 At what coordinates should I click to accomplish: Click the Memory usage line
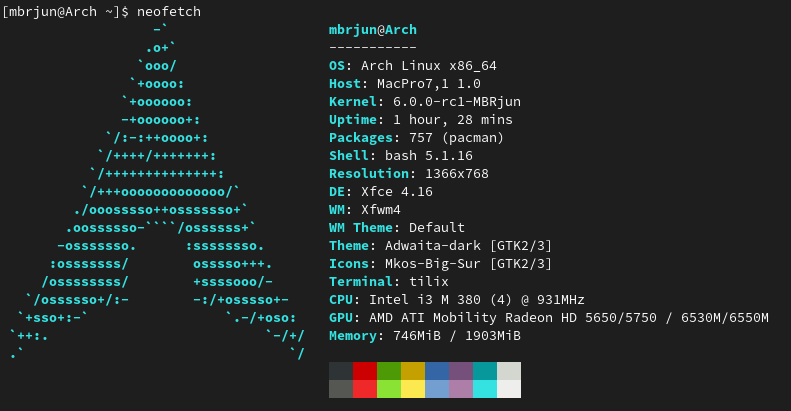tap(425, 336)
